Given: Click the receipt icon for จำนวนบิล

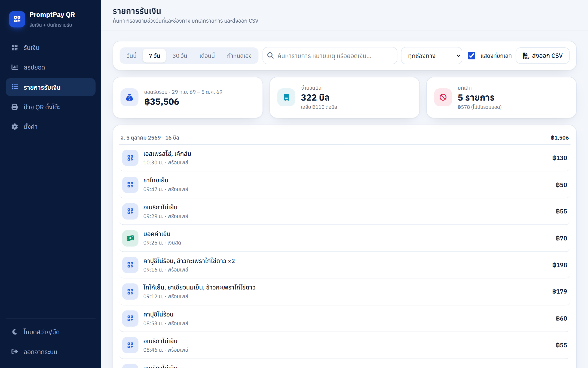Looking at the screenshot, I should pos(286,97).
